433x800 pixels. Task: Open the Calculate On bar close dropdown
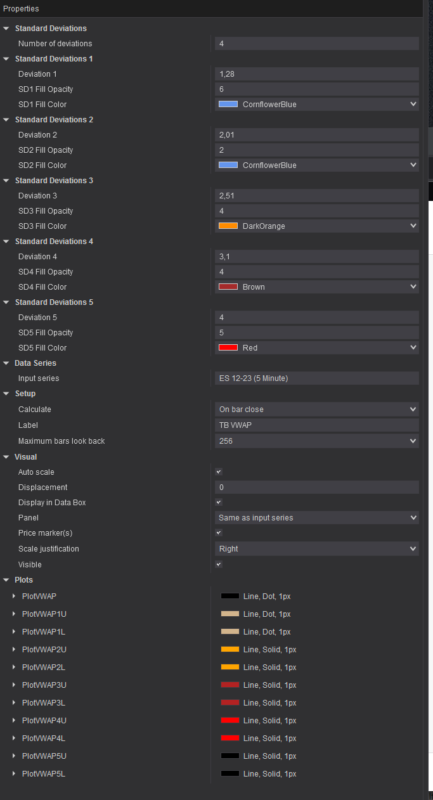pos(317,409)
